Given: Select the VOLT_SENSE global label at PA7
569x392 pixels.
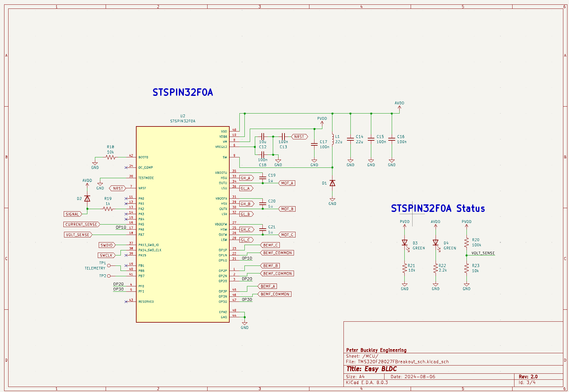Looking at the screenshot, I should pyautogui.click(x=78, y=235).
